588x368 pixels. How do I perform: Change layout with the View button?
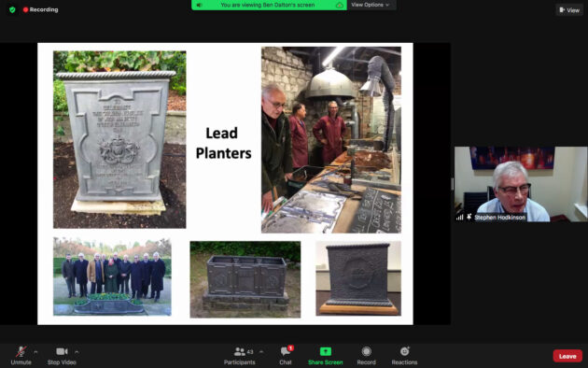569,10
